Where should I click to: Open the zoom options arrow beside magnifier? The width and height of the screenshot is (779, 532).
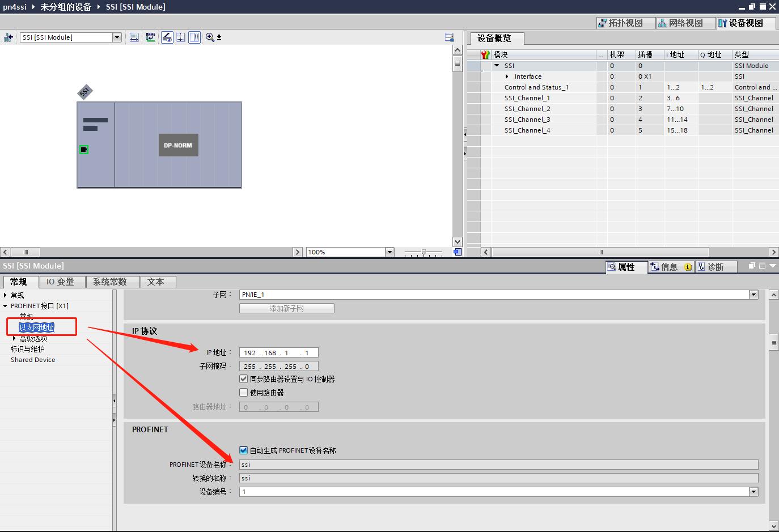(x=219, y=37)
